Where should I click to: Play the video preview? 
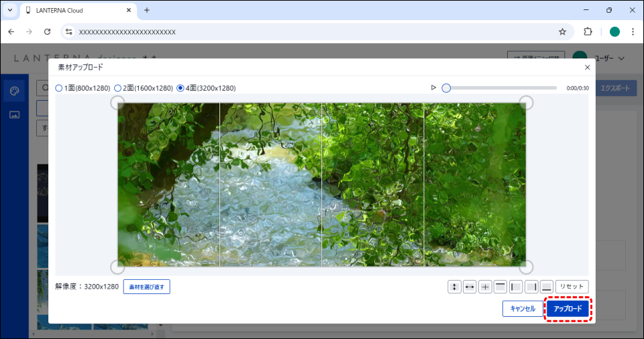pyautogui.click(x=433, y=88)
